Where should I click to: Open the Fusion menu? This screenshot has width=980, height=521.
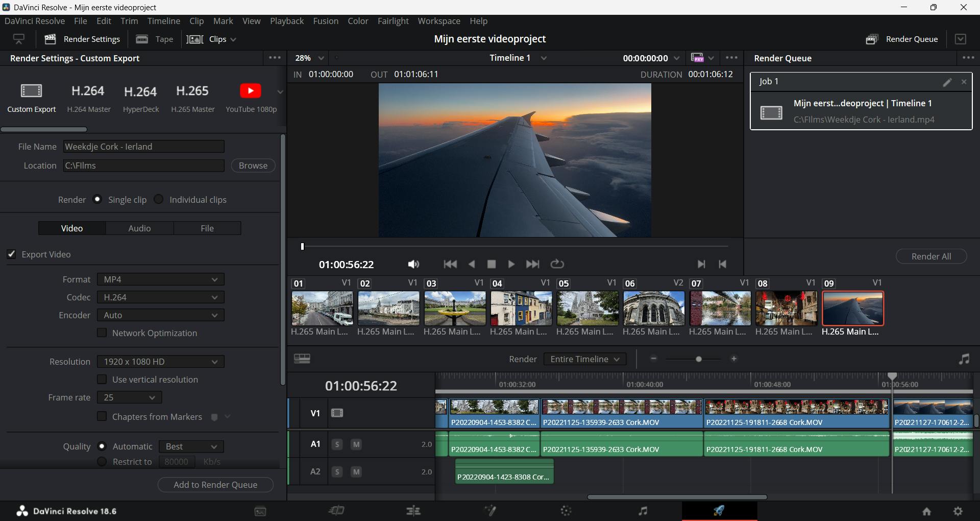tap(326, 21)
